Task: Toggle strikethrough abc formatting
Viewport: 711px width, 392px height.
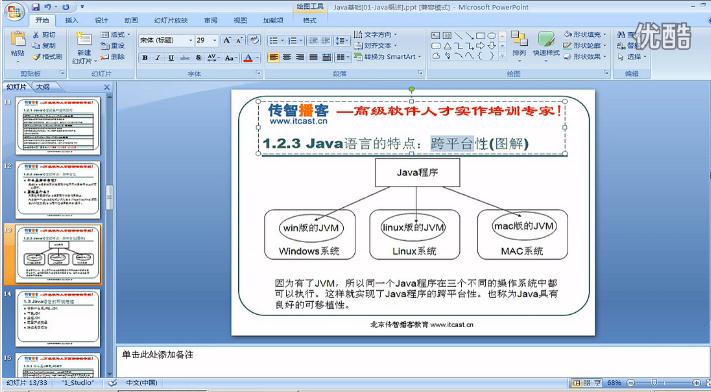Action: point(185,58)
